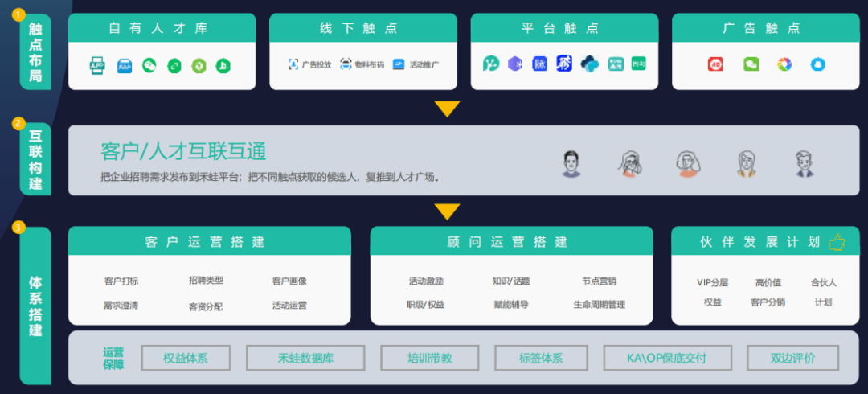Click the 平台触点 card header
Viewport: 868px width, 394px height.
click(x=565, y=27)
